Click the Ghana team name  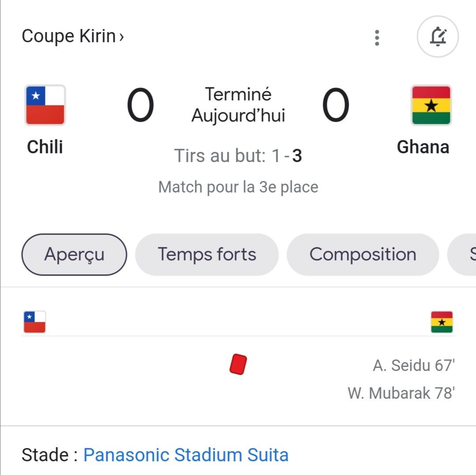click(423, 147)
